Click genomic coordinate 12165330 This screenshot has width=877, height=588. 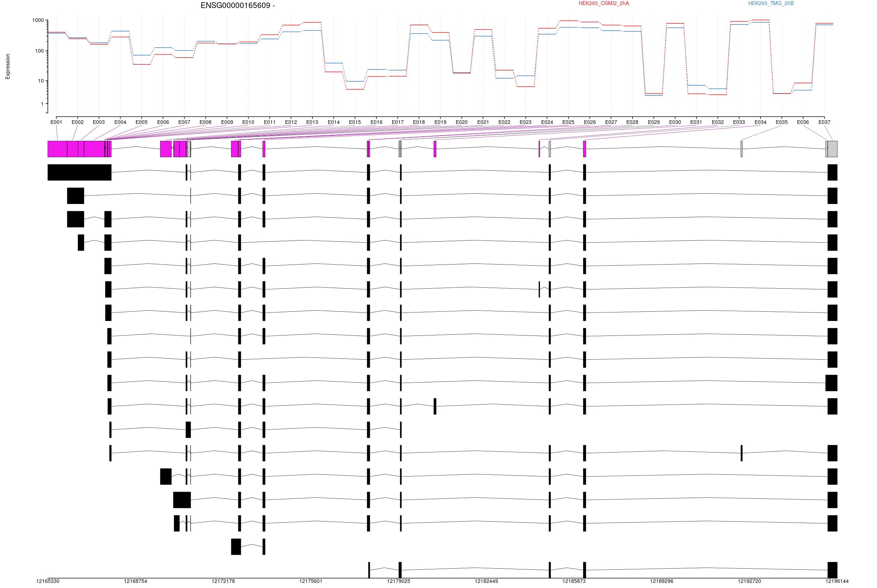[x=48, y=582]
